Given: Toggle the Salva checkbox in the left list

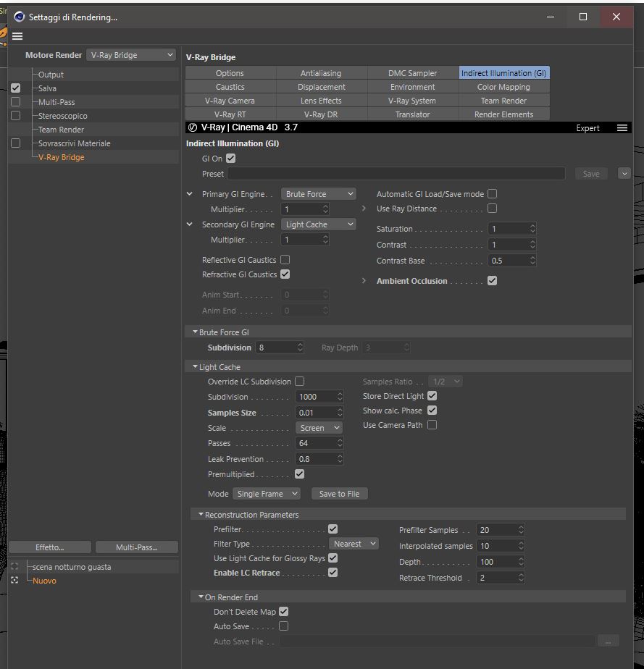Looking at the screenshot, I should (15, 88).
